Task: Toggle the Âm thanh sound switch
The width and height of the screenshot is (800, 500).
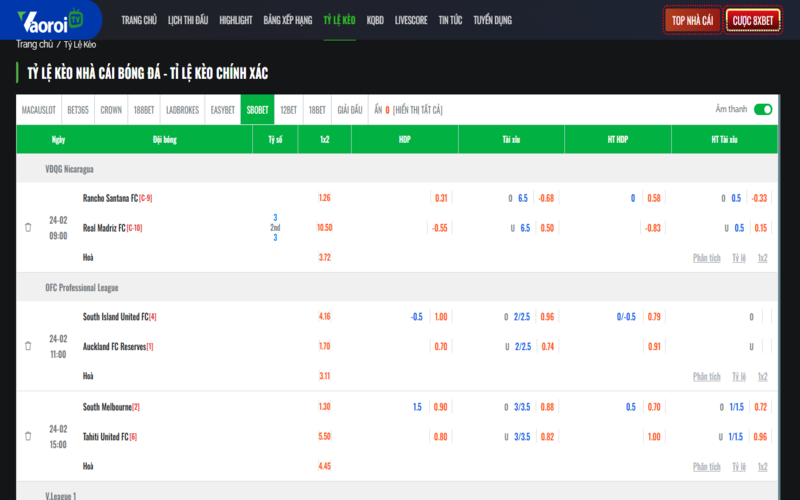Action: 763,110
